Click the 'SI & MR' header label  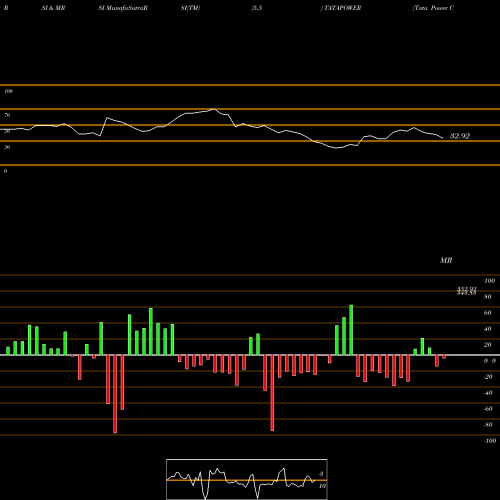click(53, 8)
